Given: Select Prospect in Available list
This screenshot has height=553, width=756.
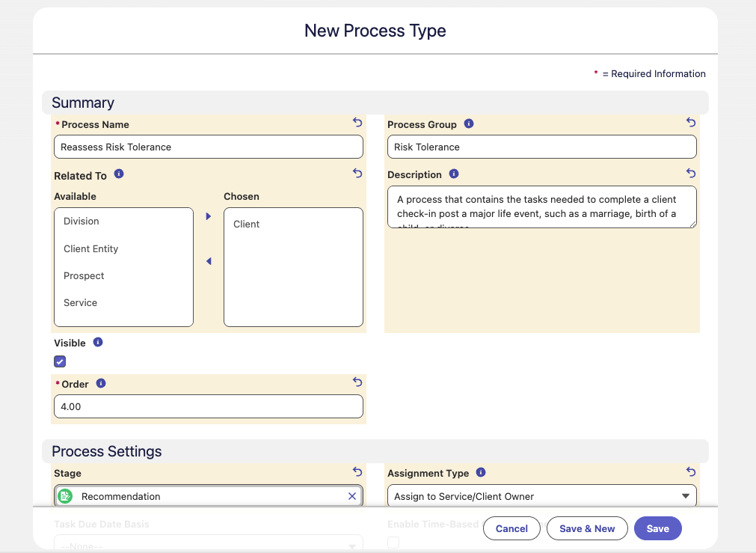Looking at the screenshot, I should [123, 275].
